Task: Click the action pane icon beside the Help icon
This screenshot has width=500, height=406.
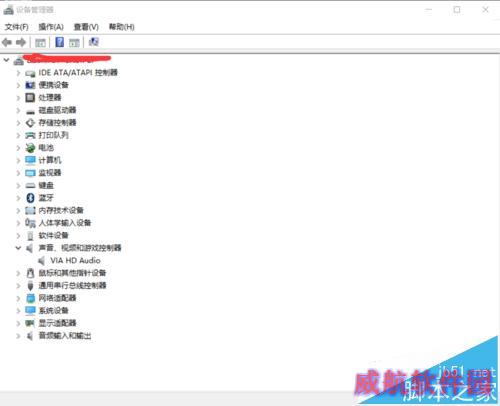Action: point(74,43)
